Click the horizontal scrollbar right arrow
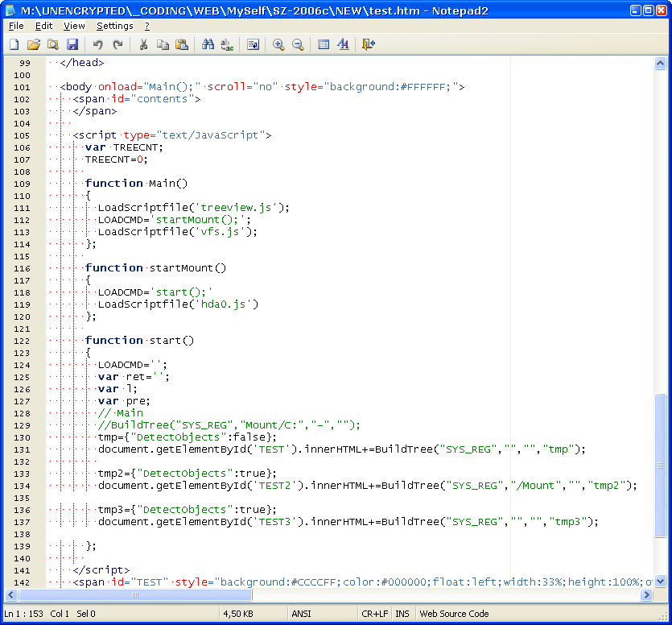672x625 pixels. coord(647,595)
